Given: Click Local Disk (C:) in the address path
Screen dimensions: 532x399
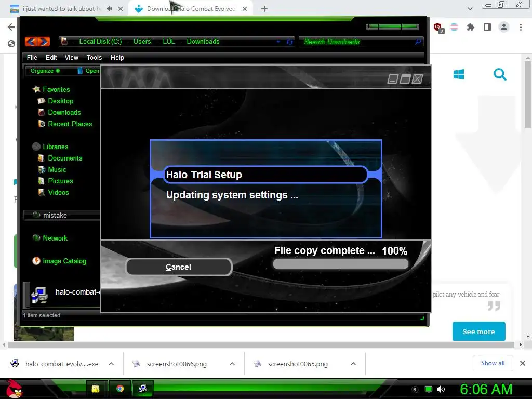Looking at the screenshot, I should pyautogui.click(x=100, y=42).
